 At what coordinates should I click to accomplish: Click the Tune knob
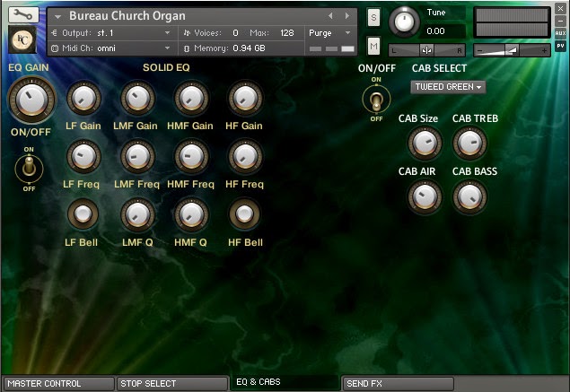404,22
